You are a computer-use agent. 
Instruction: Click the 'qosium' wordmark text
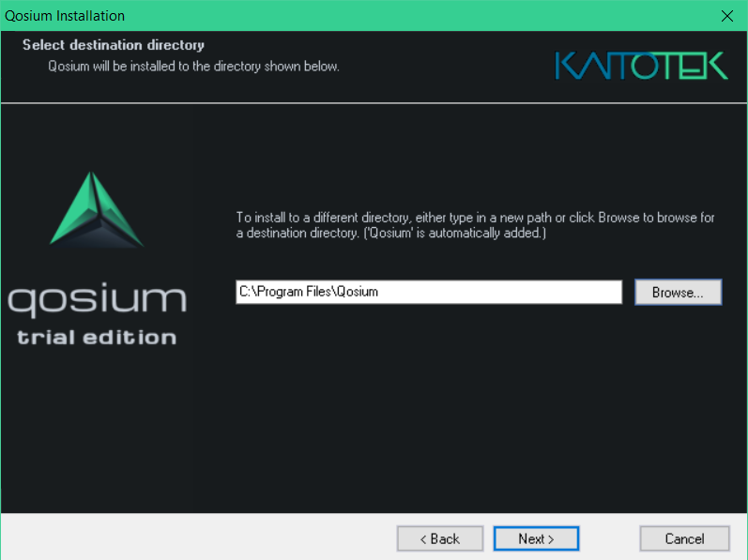click(x=98, y=300)
